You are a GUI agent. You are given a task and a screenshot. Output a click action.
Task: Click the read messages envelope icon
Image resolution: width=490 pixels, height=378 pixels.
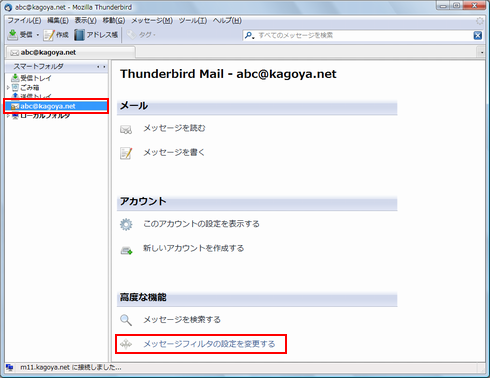(x=126, y=129)
